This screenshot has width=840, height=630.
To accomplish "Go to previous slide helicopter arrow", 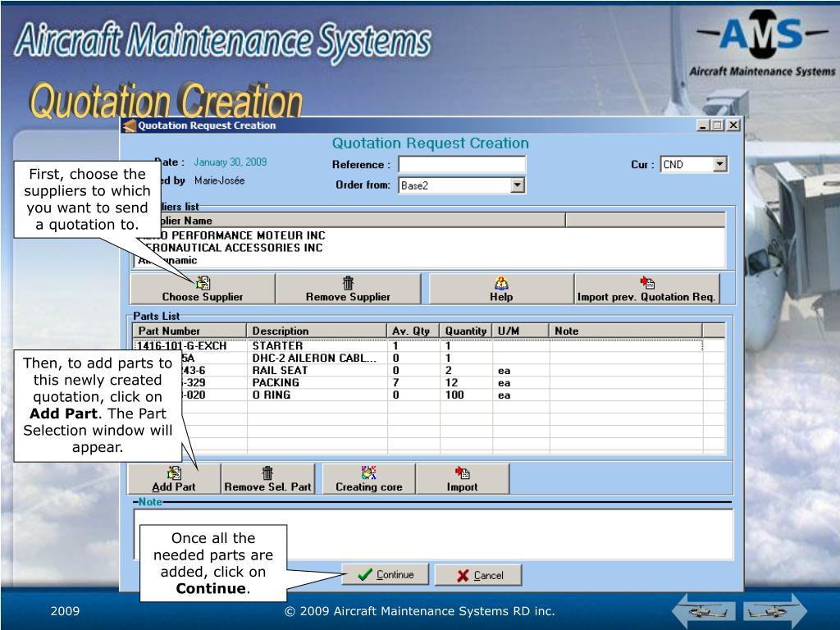I will pyautogui.click(x=704, y=610).
